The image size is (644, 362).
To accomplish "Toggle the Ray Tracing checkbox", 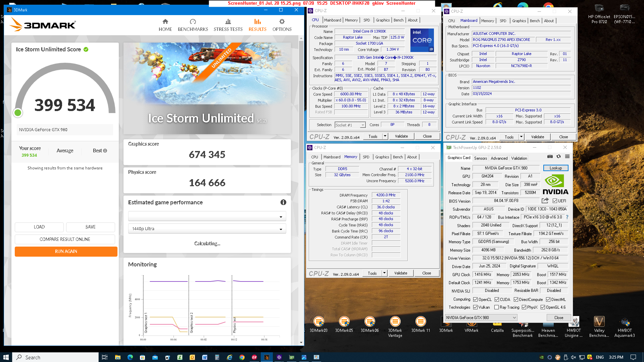I will 496,307.
